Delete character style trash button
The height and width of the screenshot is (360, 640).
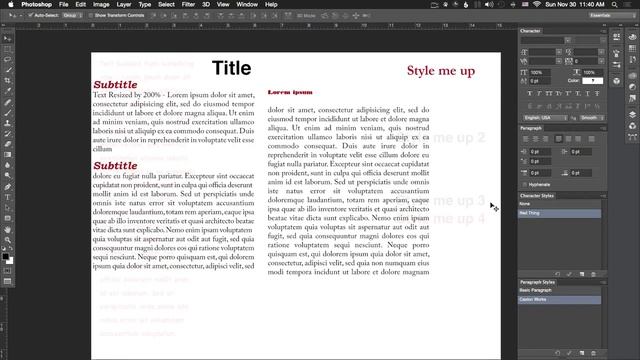(x=593, y=274)
